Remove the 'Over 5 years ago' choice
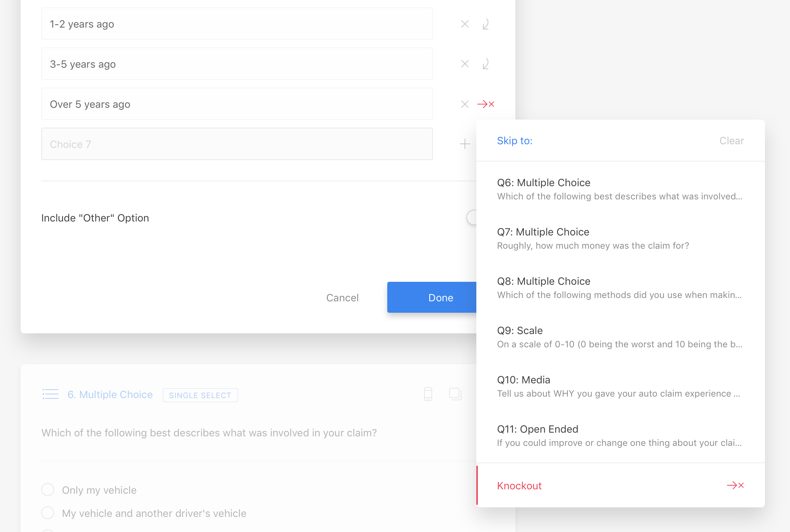 (x=465, y=104)
